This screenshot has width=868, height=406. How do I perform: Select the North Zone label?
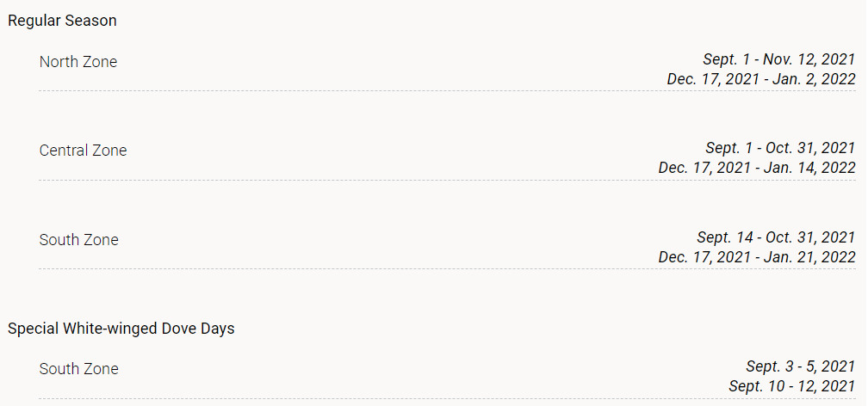pos(78,62)
